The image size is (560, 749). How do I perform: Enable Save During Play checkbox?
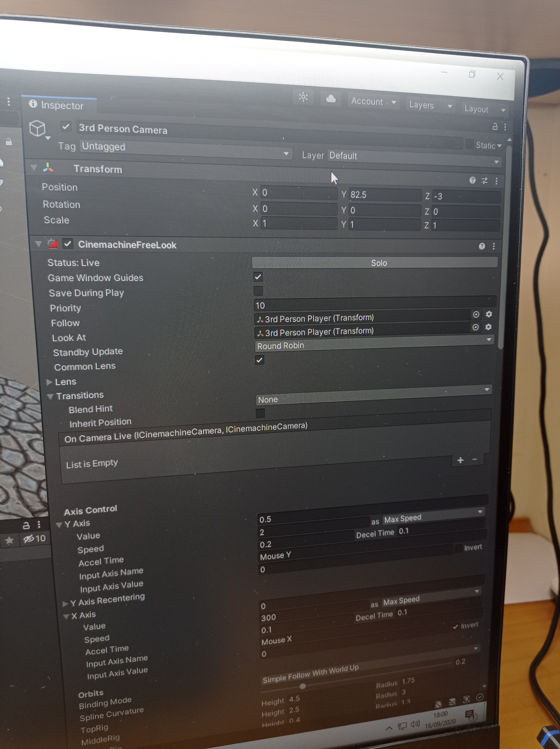click(258, 291)
